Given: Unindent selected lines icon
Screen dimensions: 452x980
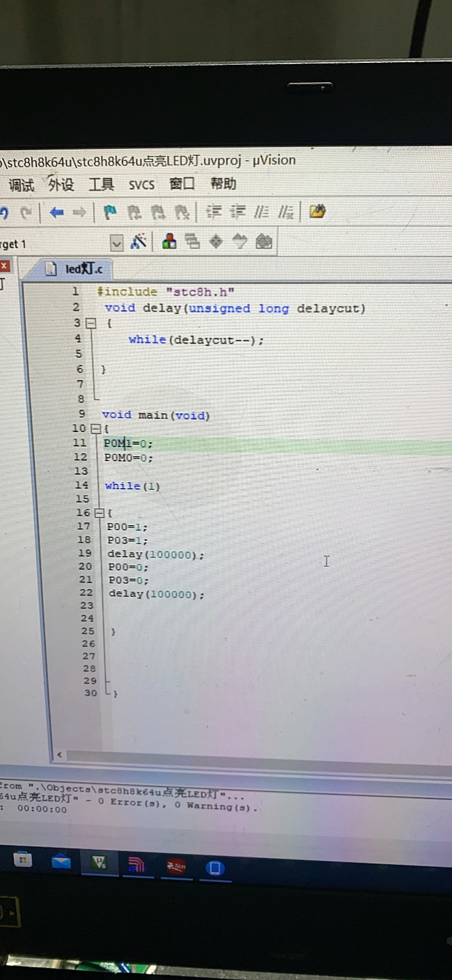Looking at the screenshot, I should click(x=238, y=212).
